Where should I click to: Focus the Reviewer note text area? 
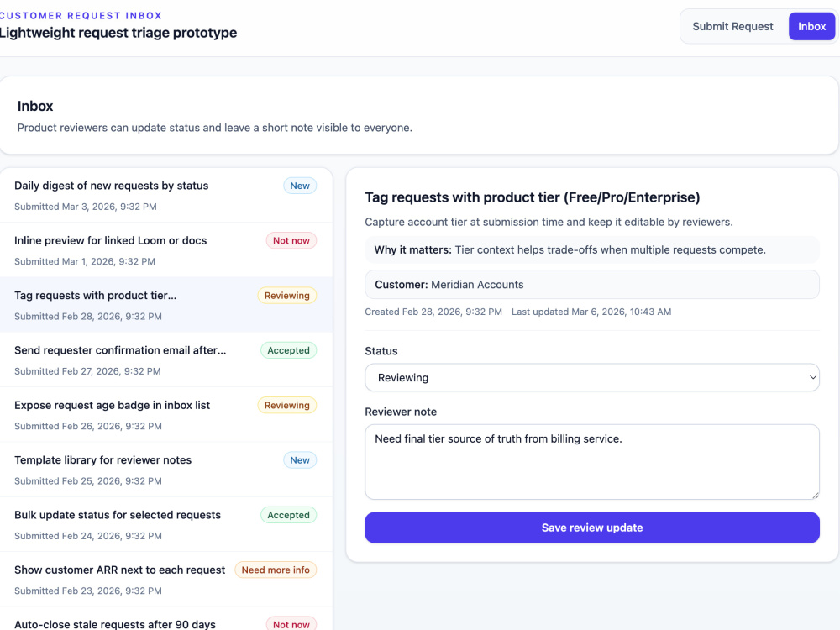point(592,462)
